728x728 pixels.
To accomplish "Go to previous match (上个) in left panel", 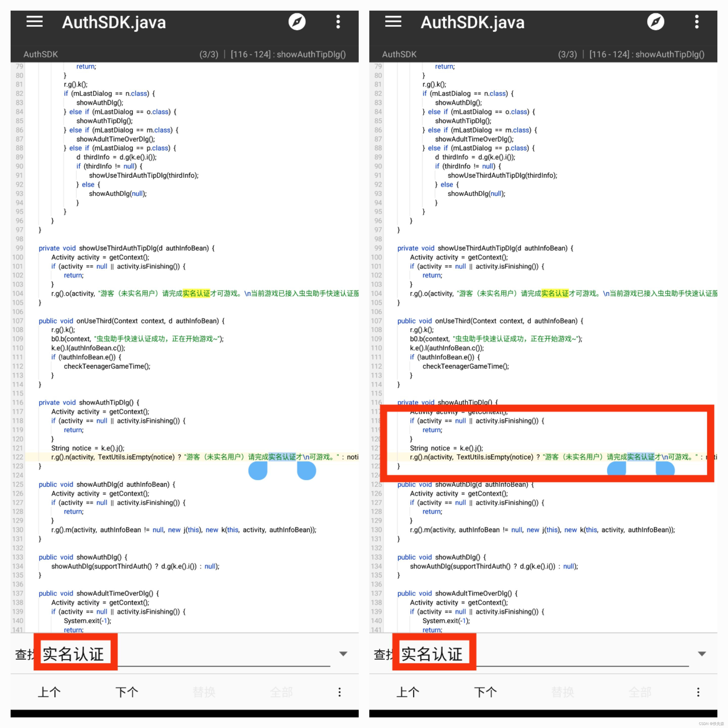I will [49, 692].
